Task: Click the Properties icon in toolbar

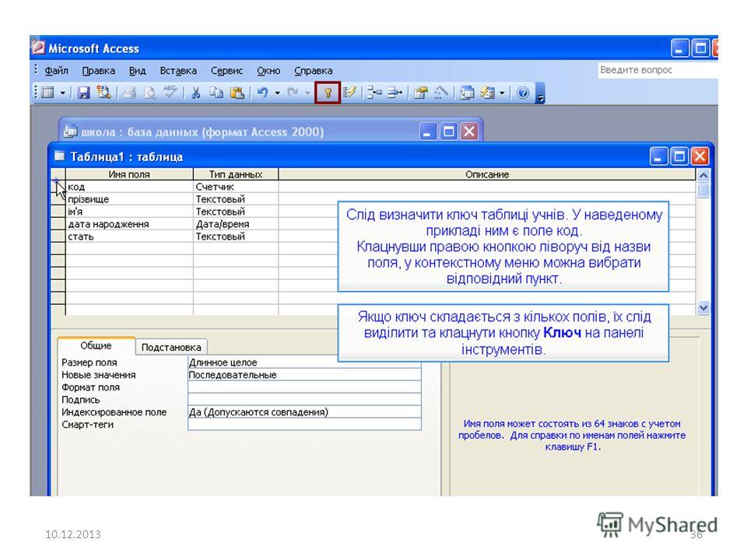Action: 420,93
